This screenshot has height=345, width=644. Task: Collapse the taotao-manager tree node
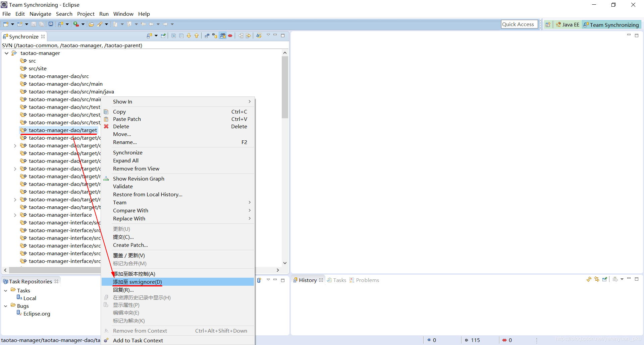point(6,53)
